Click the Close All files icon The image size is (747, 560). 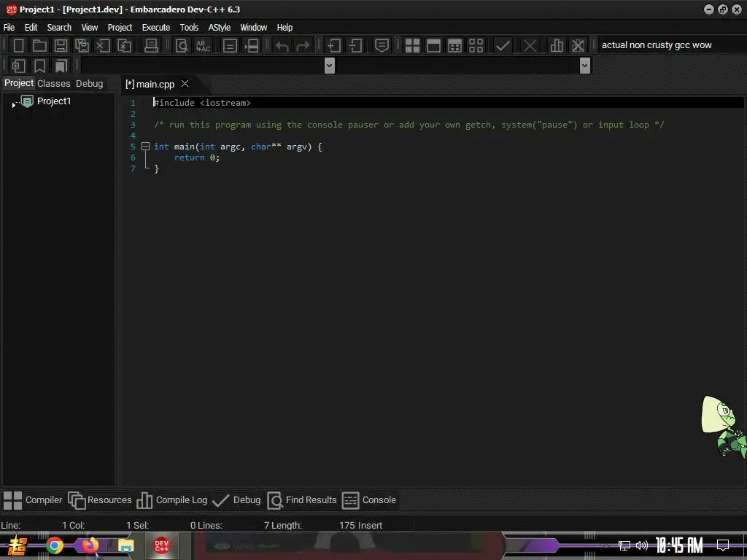(x=124, y=46)
